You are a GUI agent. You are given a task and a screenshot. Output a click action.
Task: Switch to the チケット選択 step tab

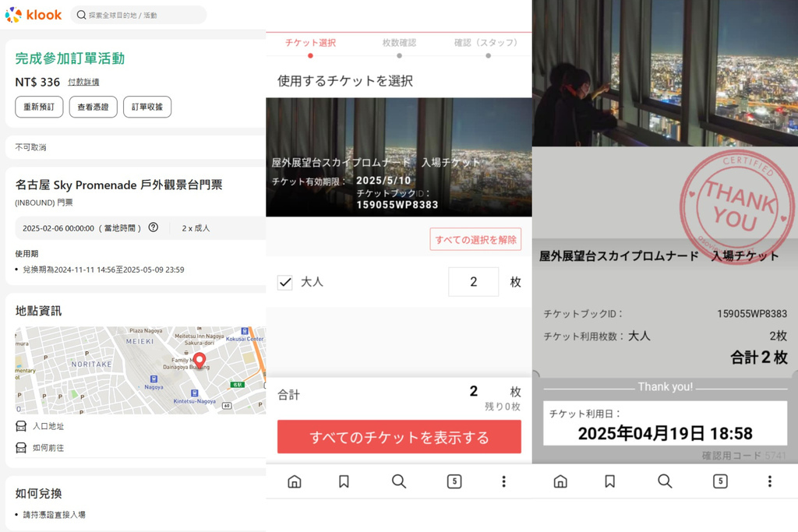click(310, 43)
